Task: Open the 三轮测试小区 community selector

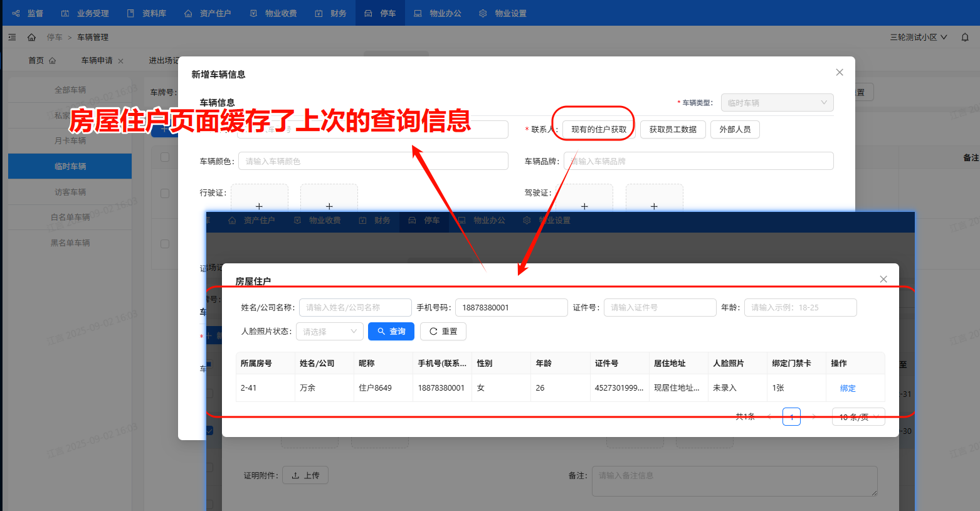Action: 918,38
